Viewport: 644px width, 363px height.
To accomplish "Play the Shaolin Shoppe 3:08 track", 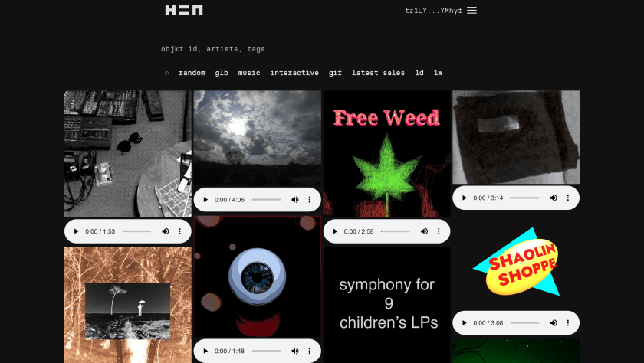I will [x=464, y=323].
